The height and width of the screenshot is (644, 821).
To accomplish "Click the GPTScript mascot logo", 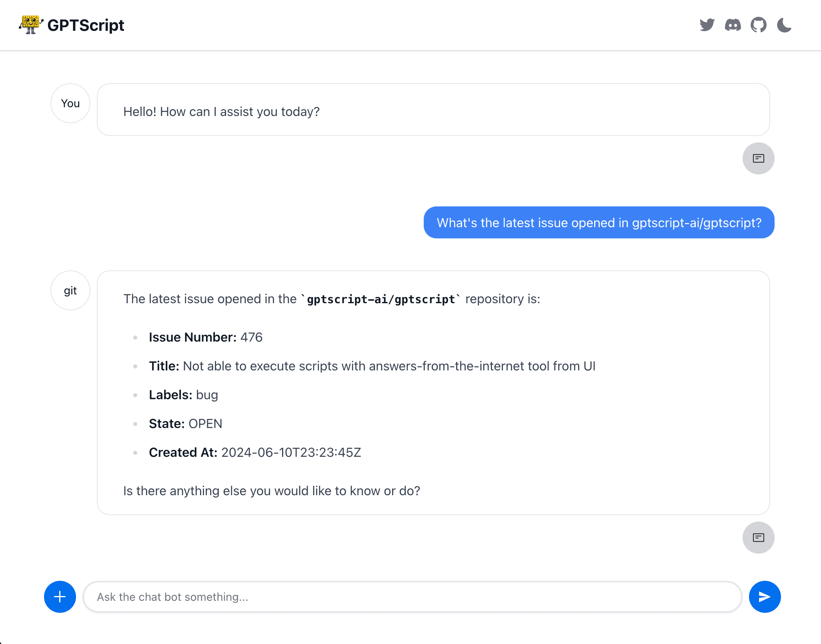I will [31, 25].
